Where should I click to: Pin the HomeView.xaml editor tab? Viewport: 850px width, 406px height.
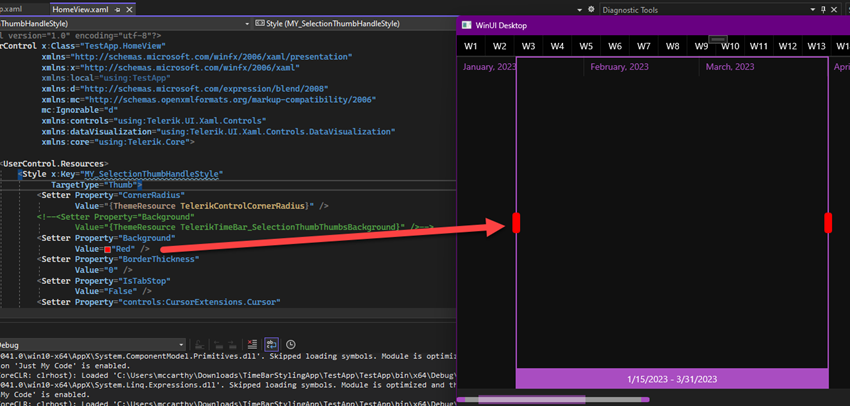tap(118, 9)
